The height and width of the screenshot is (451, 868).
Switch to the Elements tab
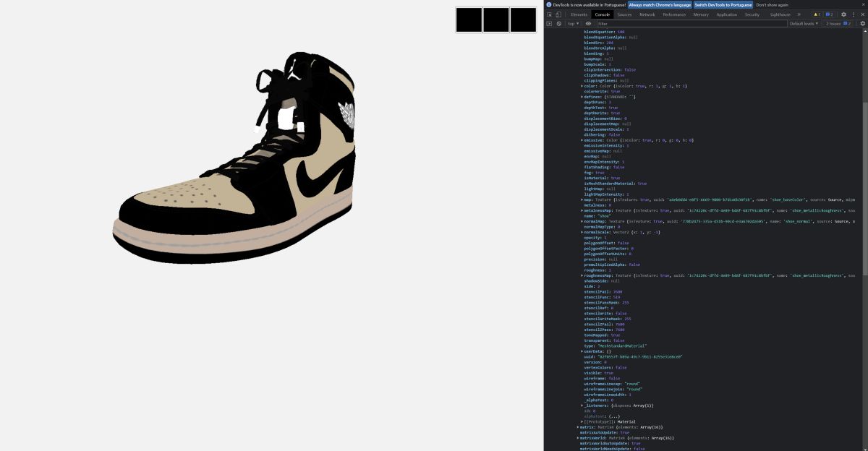coord(579,14)
